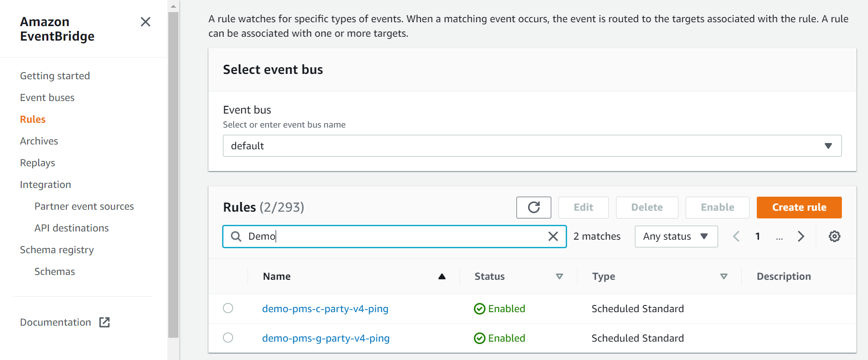Screen dimensions: 868x360
Task: Go to previous page of rules
Action: 736,236
